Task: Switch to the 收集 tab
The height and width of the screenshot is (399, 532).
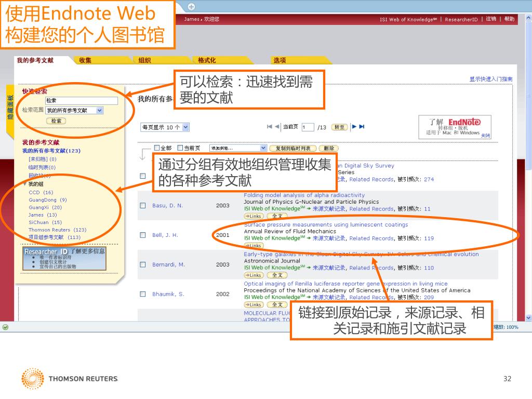Action: [x=85, y=60]
